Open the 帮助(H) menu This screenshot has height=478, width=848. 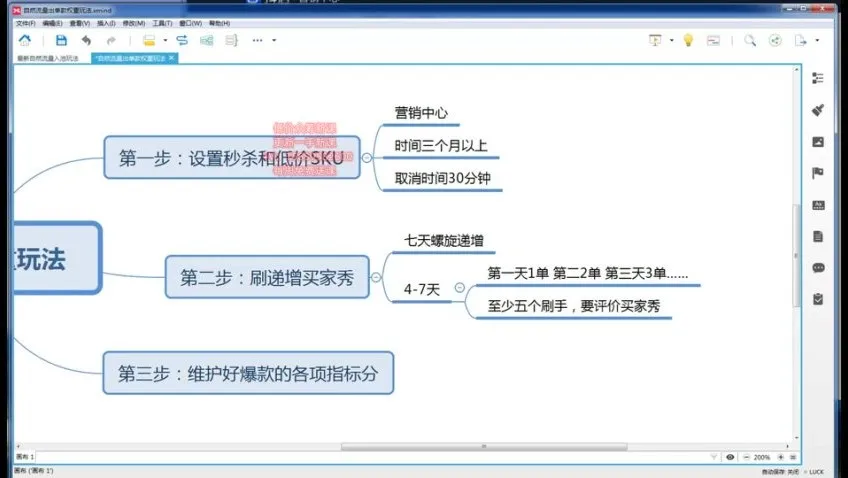219,23
